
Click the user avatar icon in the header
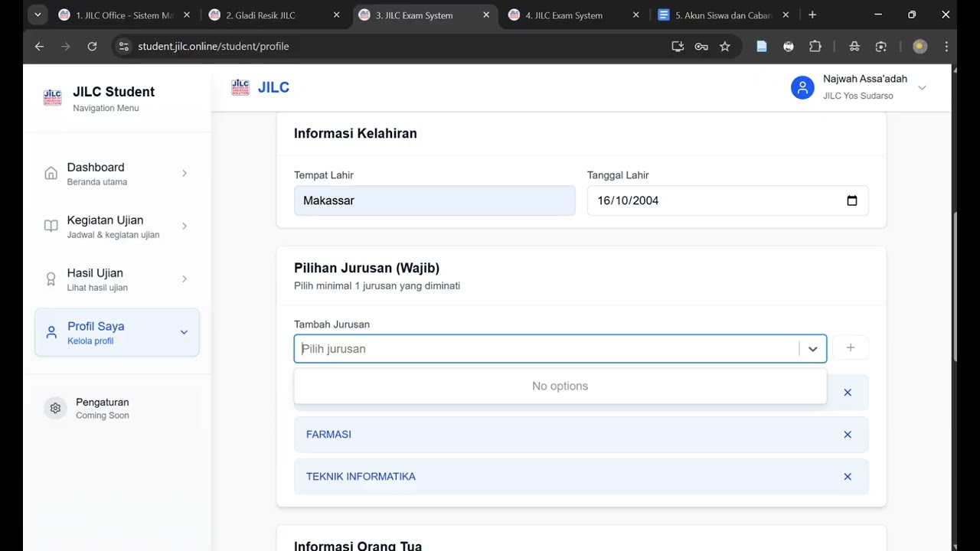[802, 87]
